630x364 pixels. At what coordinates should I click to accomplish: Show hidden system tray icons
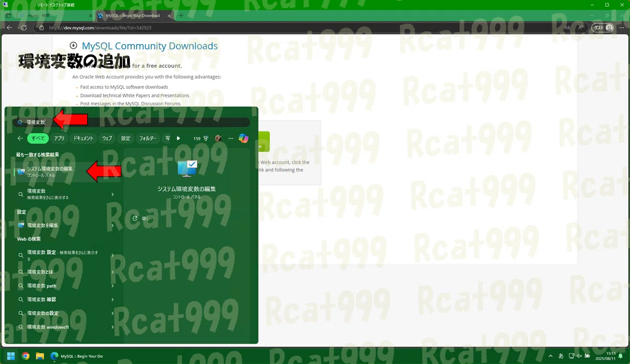551,356
